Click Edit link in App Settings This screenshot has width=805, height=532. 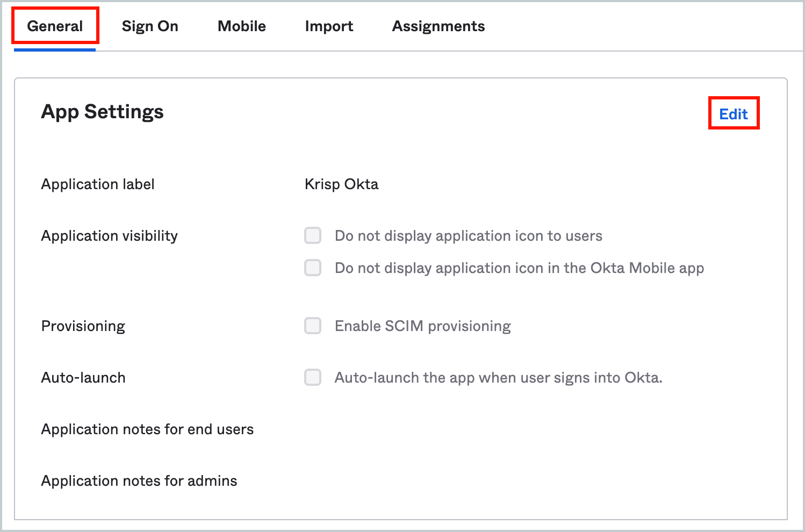tap(734, 114)
